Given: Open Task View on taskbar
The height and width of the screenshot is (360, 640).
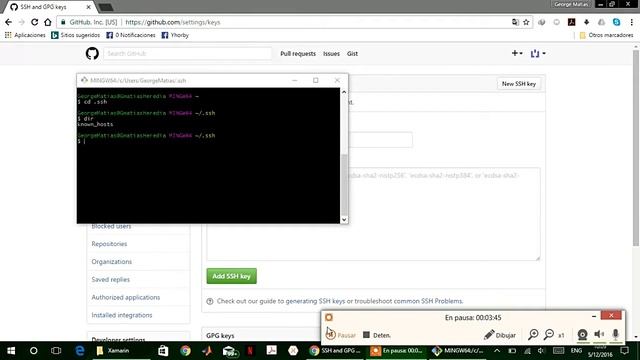Looking at the screenshot, I should click(56, 351).
